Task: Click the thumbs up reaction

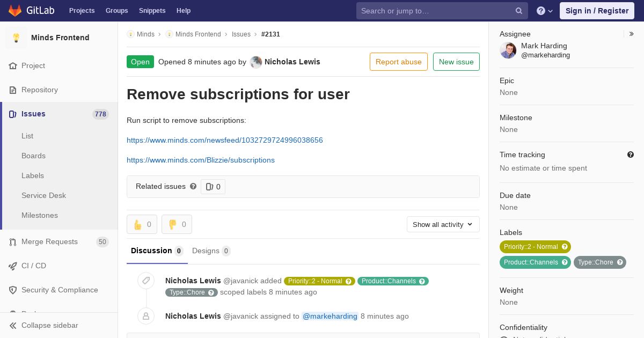Action: click(142, 224)
